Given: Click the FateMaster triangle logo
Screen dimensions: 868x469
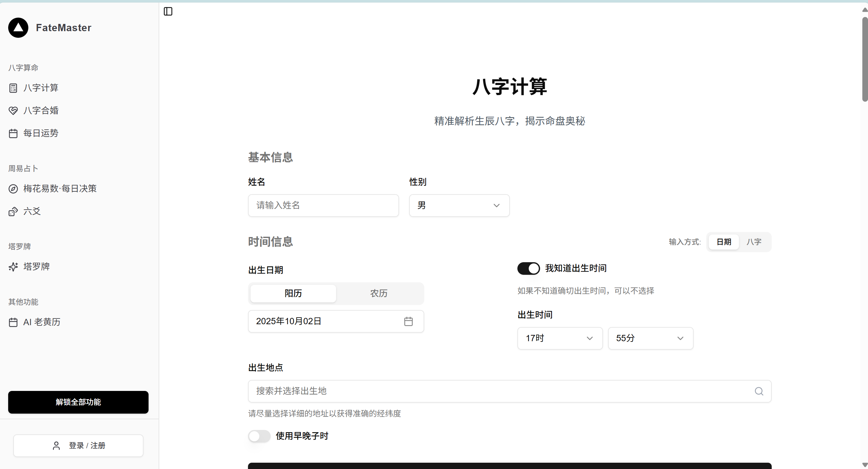Looking at the screenshot, I should (18, 28).
